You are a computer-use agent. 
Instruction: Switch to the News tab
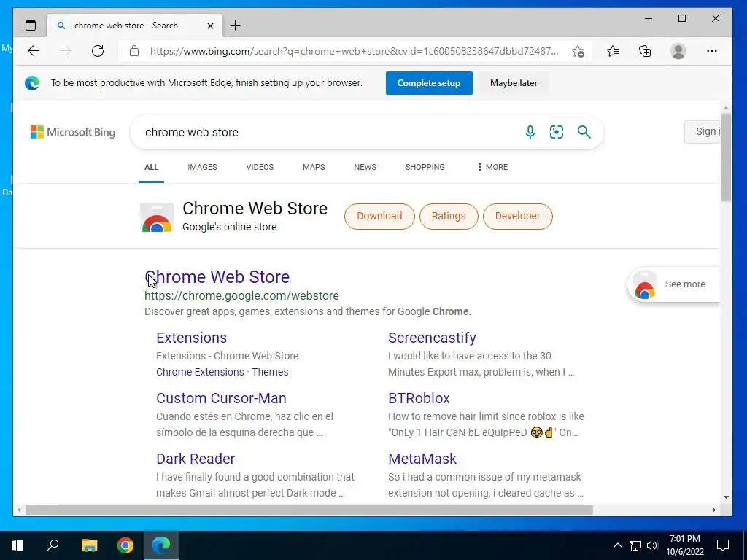click(x=365, y=167)
